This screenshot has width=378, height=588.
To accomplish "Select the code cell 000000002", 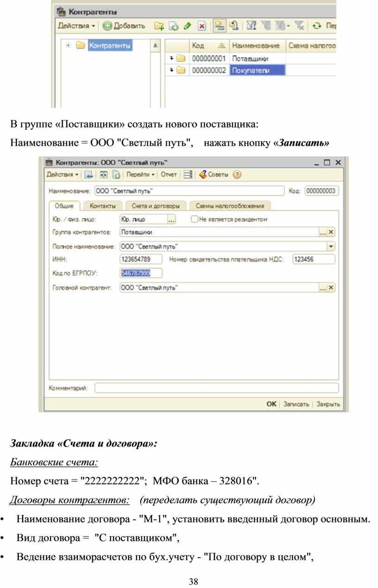I will (x=208, y=70).
